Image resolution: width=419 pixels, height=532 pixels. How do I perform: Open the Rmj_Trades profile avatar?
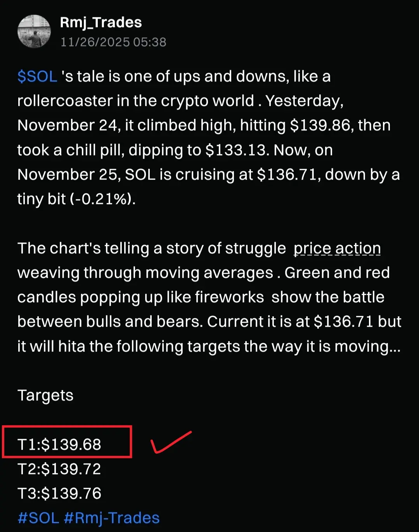click(34, 31)
